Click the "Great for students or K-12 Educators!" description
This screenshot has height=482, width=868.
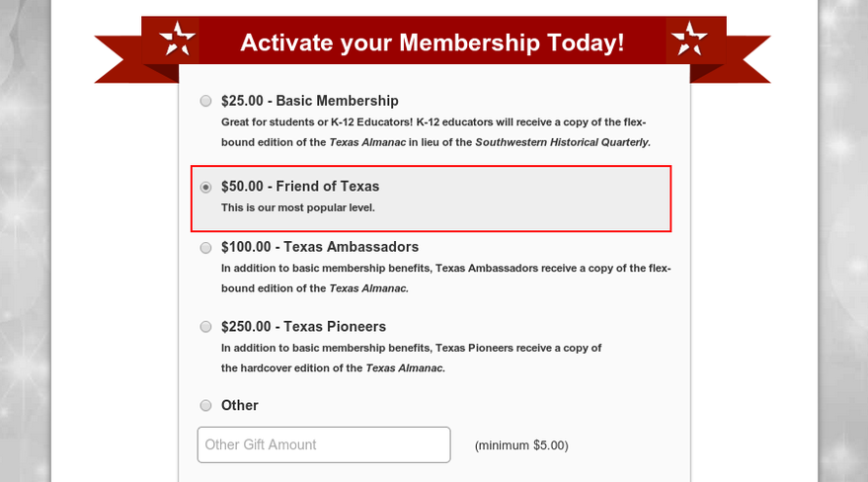317,122
